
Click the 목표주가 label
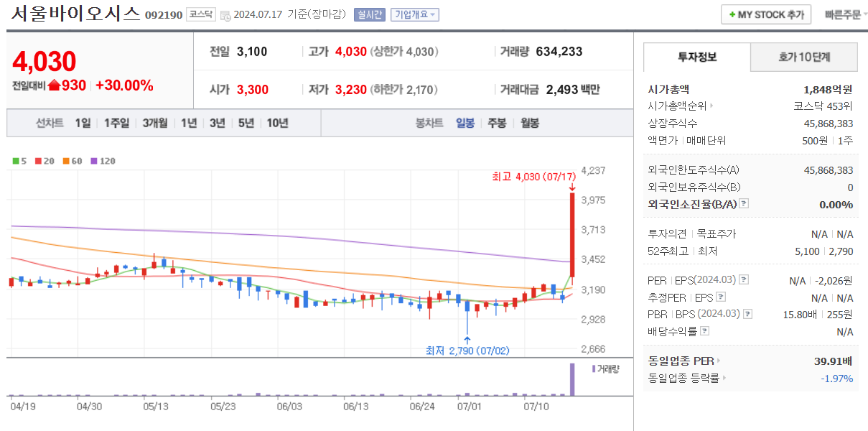(x=717, y=234)
